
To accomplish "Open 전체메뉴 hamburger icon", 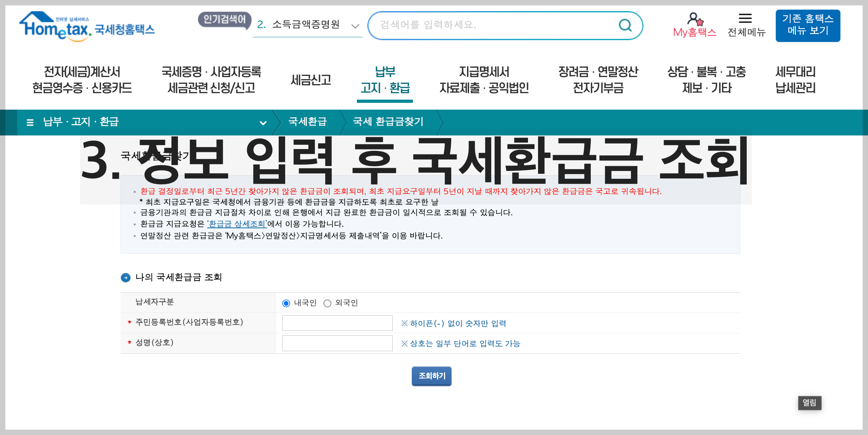I will 745,19.
